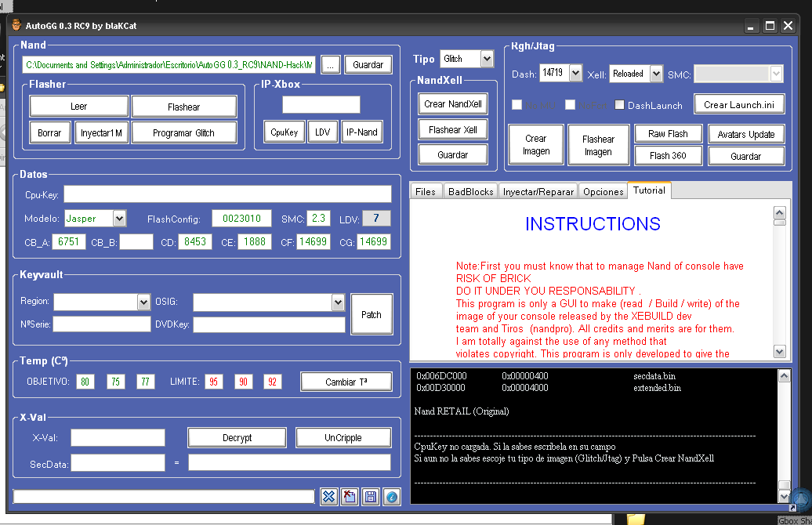Viewport: 812px width, 525px height.
Task: Click the LDV button in IP-Xbox
Action: click(x=323, y=132)
